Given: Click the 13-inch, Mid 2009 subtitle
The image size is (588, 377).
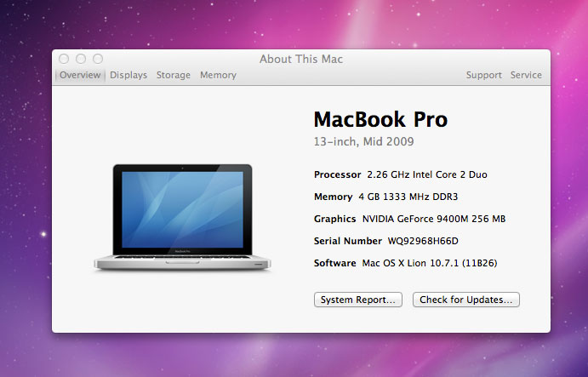Looking at the screenshot, I should pyautogui.click(x=363, y=141).
